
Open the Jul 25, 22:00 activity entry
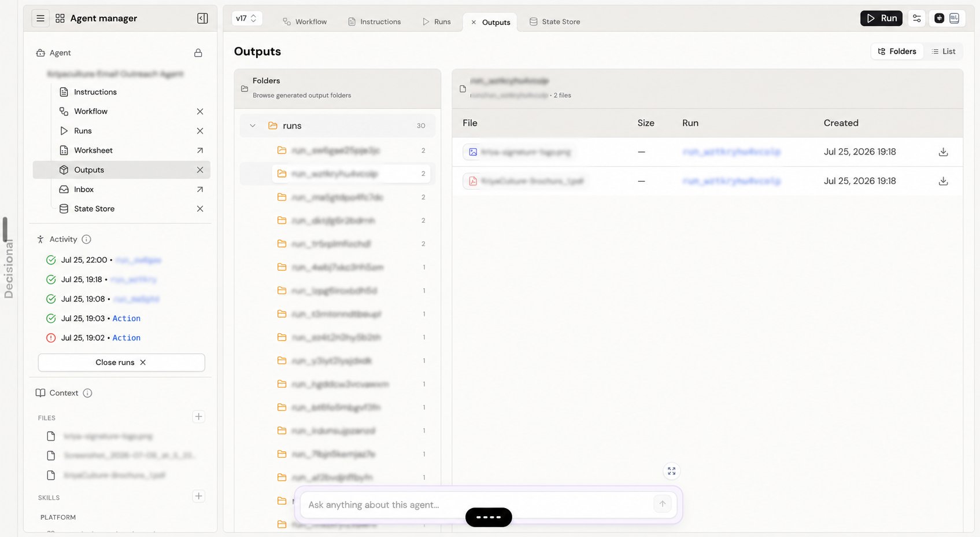click(104, 260)
